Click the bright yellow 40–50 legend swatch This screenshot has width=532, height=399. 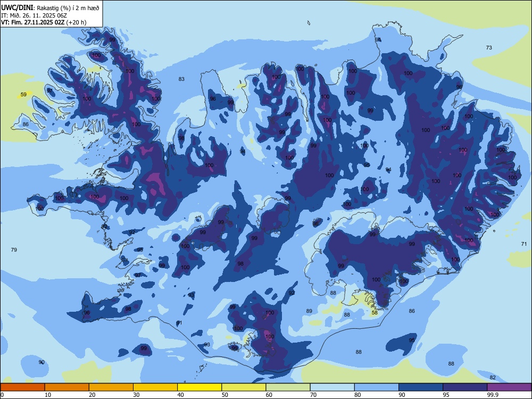(199, 387)
